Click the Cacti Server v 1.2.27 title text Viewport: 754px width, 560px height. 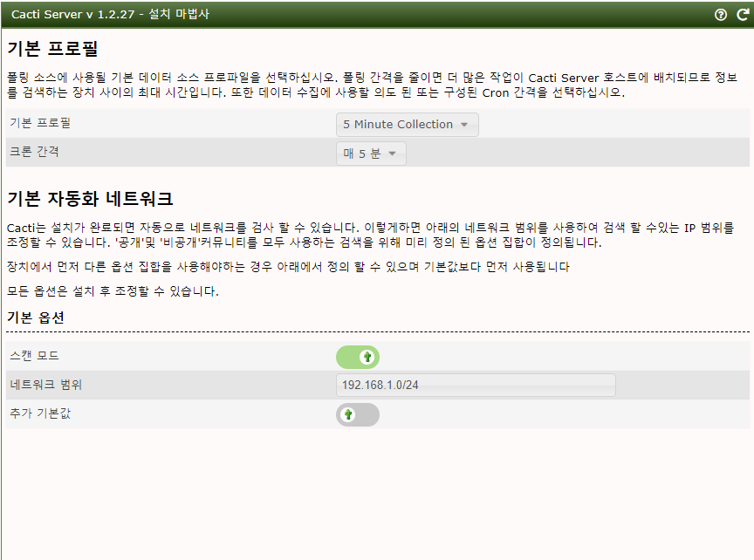click(73, 15)
